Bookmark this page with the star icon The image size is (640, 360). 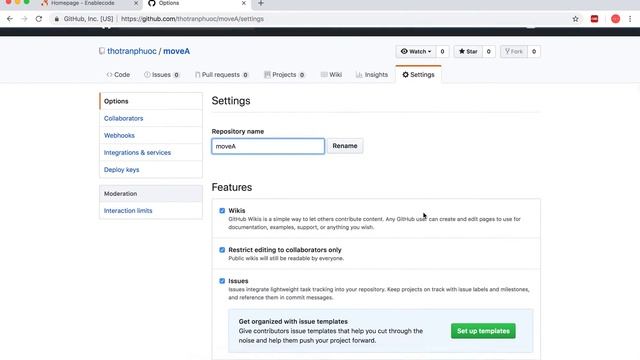click(576, 19)
